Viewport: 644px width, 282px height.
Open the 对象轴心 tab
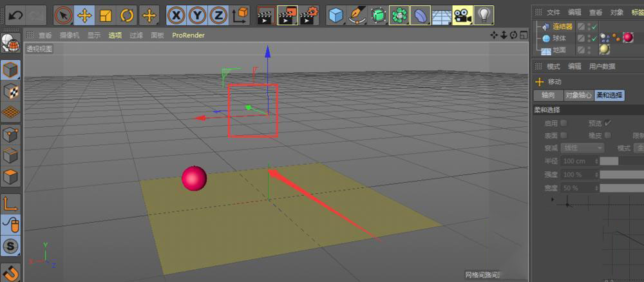pos(578,95)
